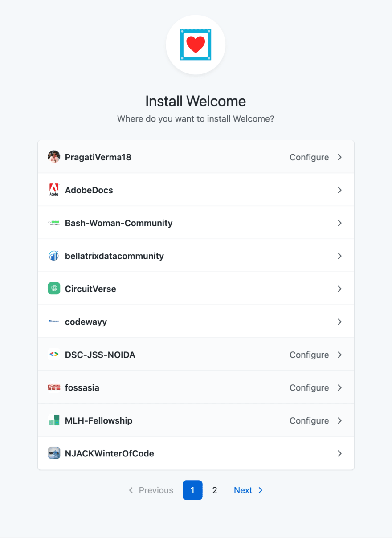Configure Welcome for PragatiVerma18
Image resolution: width=392 pixels, height=538 pixels.
(309, 157)
